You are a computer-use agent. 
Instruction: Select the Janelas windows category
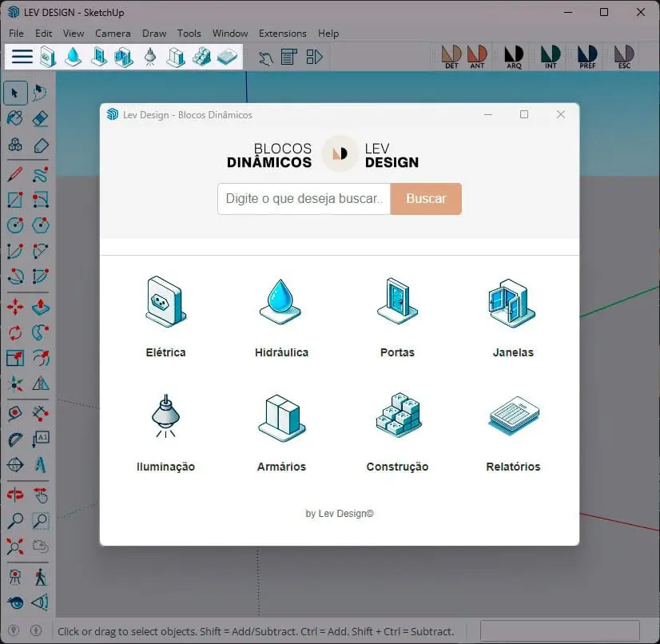pyautogui.click(x=513, y=316)
